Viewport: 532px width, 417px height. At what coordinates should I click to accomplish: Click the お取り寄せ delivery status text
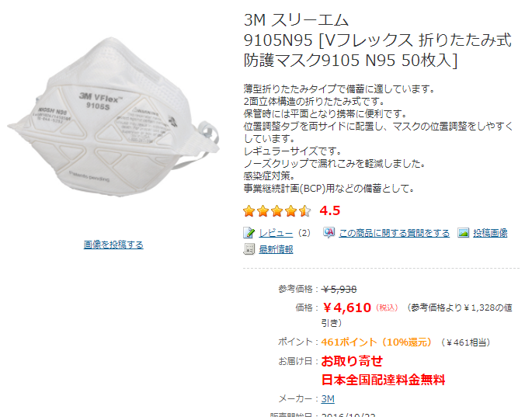352,361
